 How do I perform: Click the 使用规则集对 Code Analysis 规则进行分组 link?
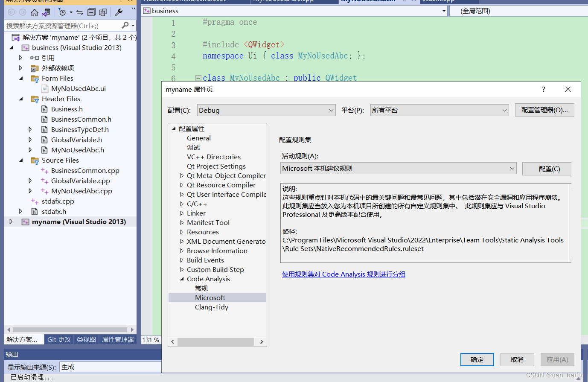point(343,274)
